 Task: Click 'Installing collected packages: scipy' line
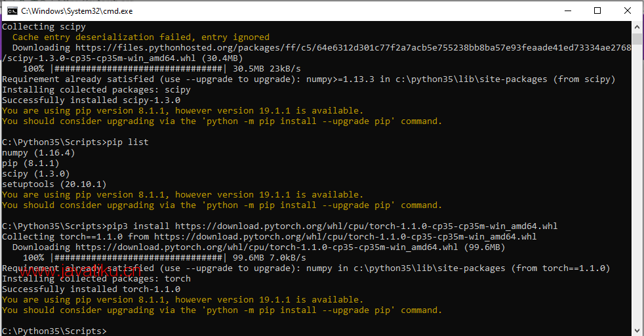[96, 89]
